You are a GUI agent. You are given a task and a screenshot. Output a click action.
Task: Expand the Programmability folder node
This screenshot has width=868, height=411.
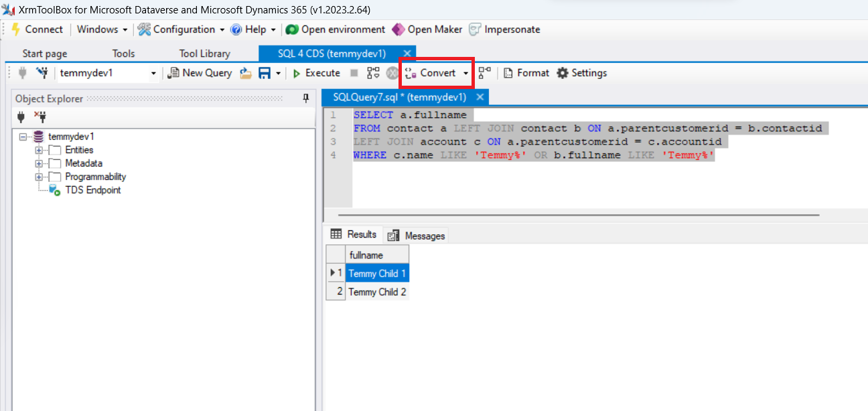click(x=39, y=177)
